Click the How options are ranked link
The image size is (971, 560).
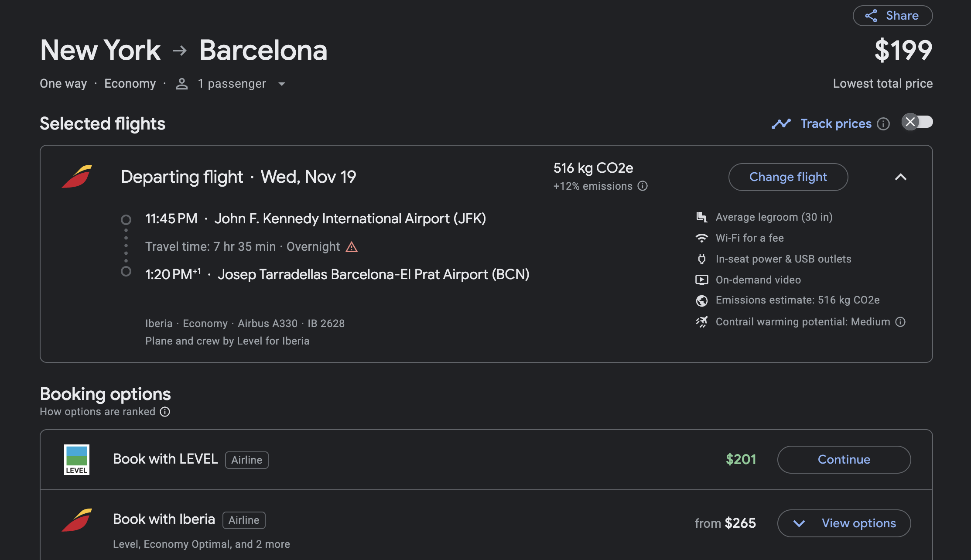coord(97,412)
